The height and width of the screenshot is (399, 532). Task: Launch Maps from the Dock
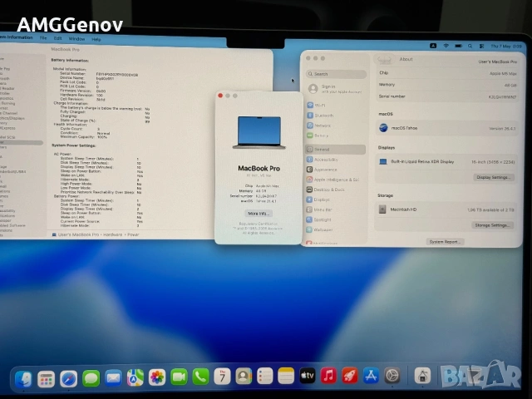click(x=135, y=377)
